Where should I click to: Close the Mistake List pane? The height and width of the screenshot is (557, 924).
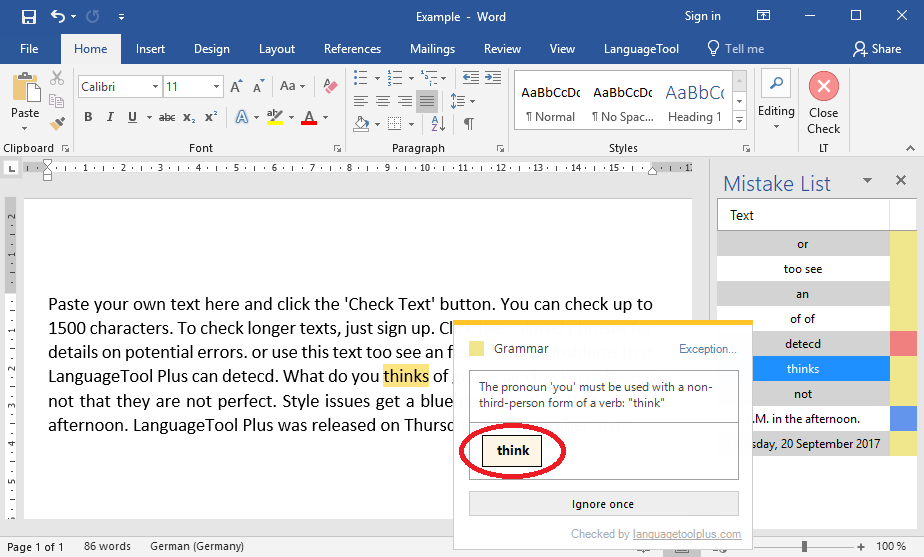(x=900, y=181)
